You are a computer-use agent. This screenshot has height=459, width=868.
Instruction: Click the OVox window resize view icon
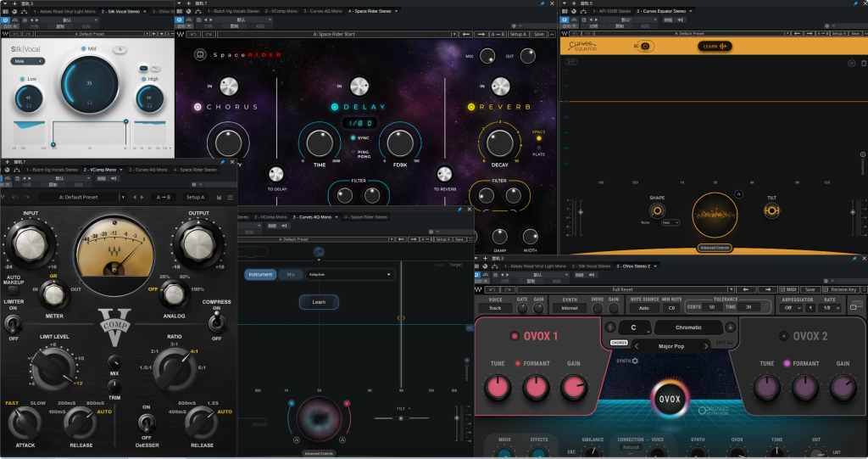[856, 305]
